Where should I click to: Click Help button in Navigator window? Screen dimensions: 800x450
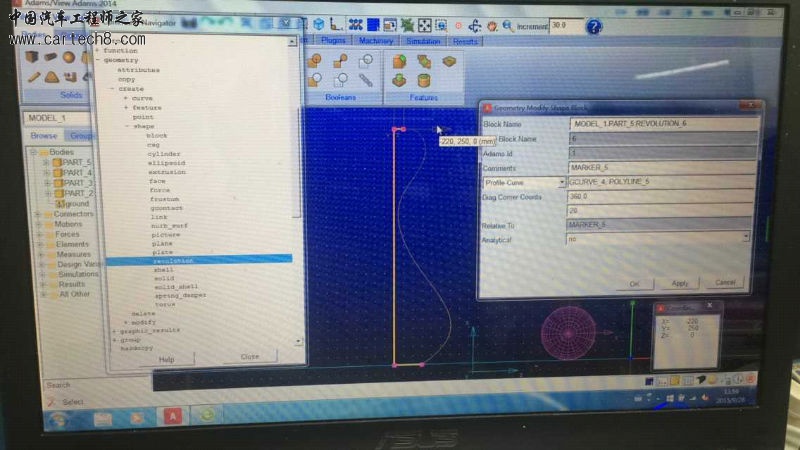click(x=166, y=359)
